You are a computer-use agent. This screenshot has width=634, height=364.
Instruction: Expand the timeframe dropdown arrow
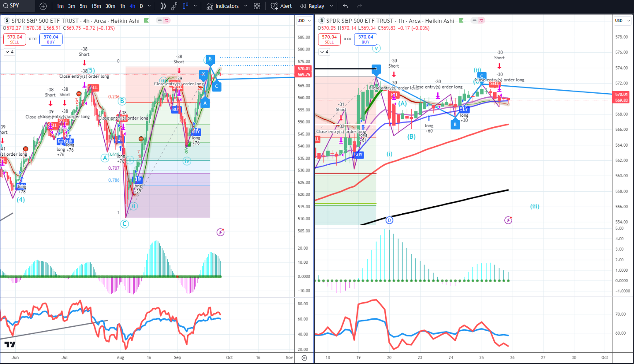coord(149,6)
